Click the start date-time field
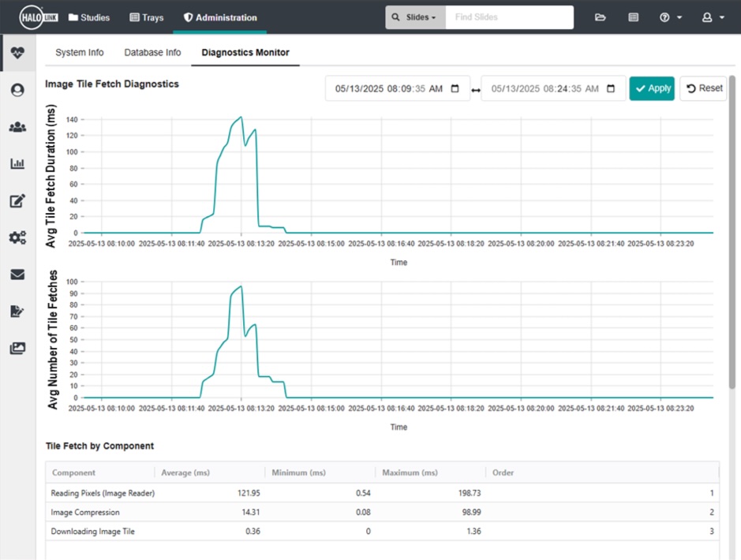 tap(398, 88)
